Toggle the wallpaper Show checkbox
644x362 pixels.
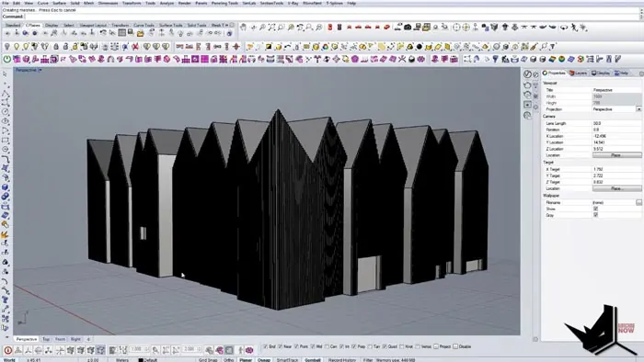[595, 209]
